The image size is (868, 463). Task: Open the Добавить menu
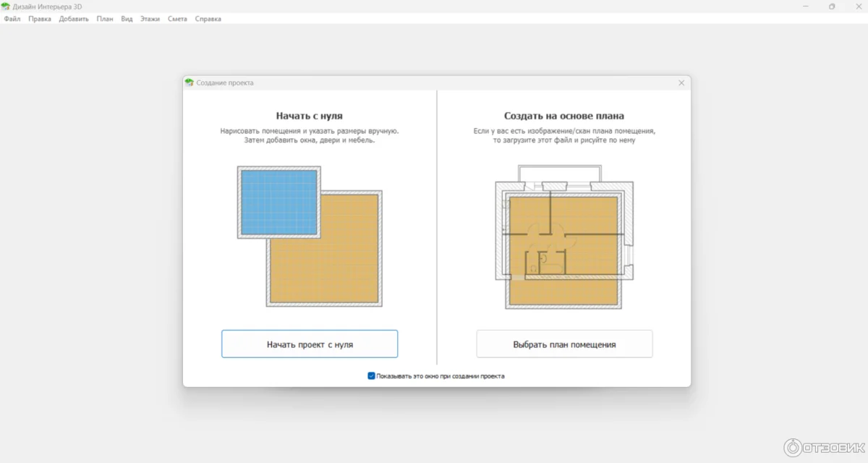[x=74, y=19]
